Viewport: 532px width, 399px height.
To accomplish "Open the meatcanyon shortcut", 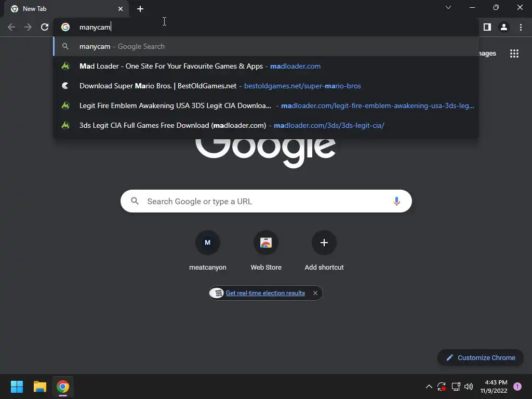I will [208, 250].
